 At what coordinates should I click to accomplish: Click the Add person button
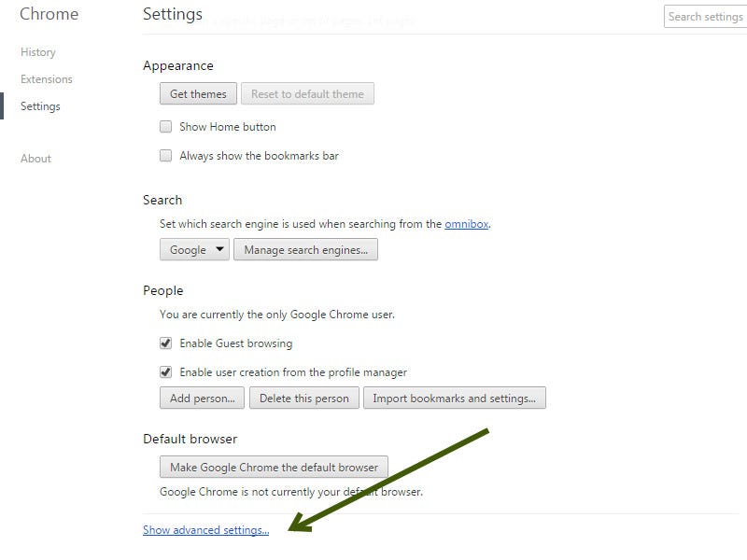click(202, 399)
